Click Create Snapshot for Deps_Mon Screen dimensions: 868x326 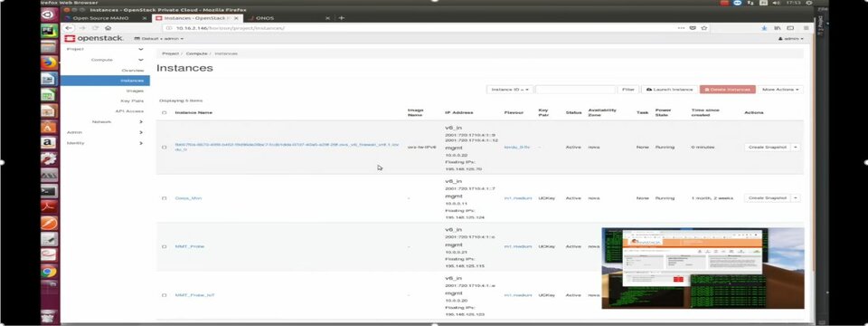point(768,198)
